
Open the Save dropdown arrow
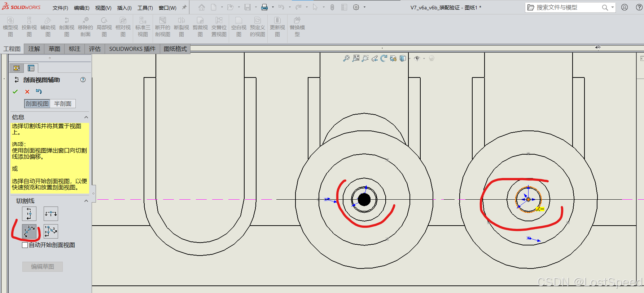256,7
